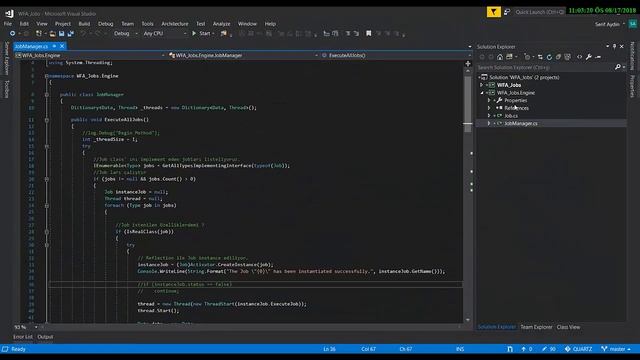This screenshot has height=360, width=640.
Task: Click the Solution Explorer search magnifier icon
Action: pyautogui.click(x=618, y=67)
